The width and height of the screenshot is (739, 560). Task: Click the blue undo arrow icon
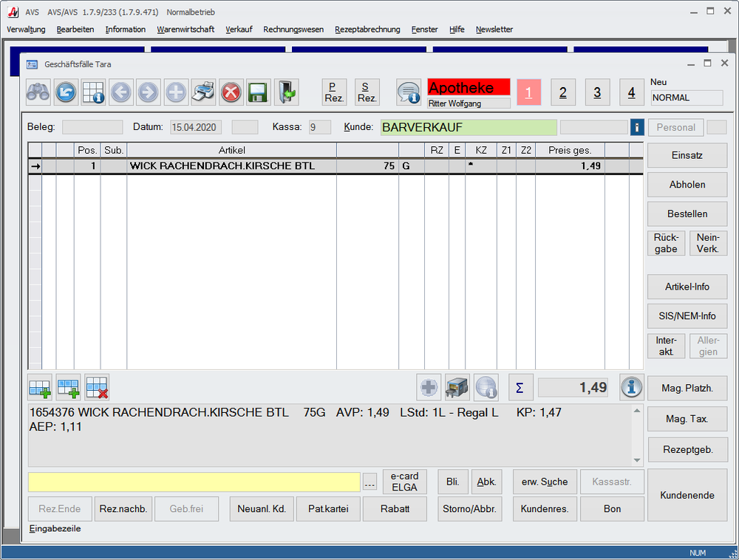[66, 92]
